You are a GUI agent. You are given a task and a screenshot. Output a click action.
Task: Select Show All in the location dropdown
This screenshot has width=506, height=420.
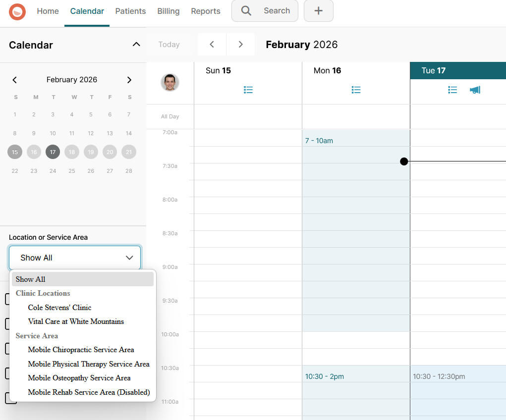(31, 279)
